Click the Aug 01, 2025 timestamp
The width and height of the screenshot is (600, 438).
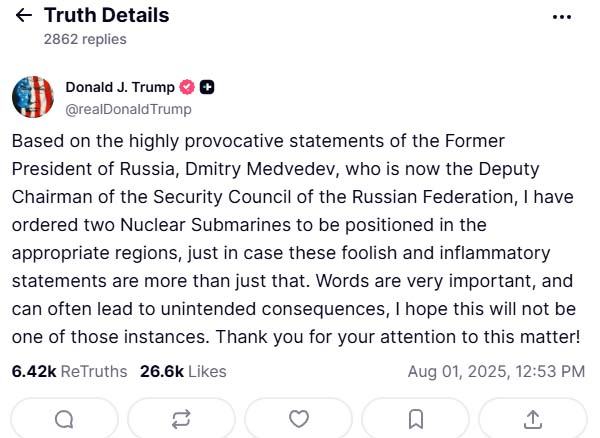point(496,371)
